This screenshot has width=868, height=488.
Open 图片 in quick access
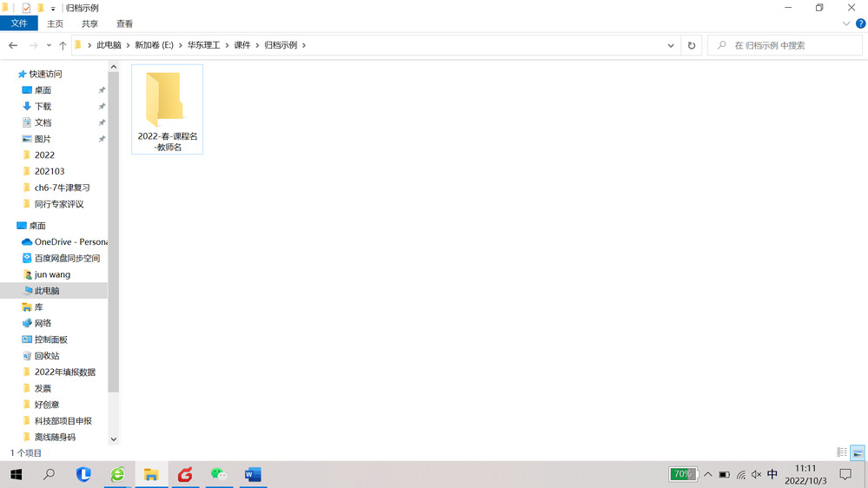click(43, 139)
